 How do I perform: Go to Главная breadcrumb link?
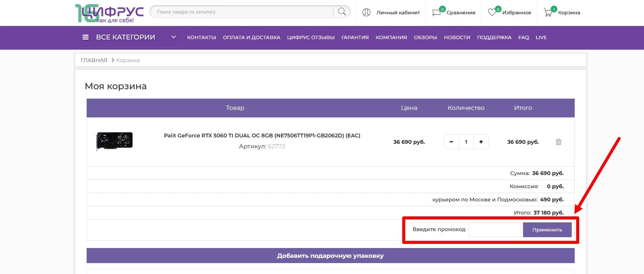click(94, 60)
